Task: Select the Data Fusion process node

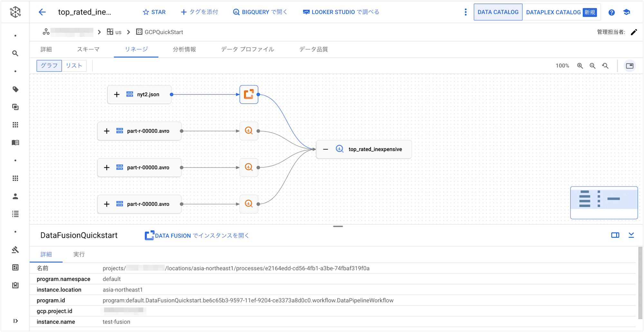Action: point(249,94)
